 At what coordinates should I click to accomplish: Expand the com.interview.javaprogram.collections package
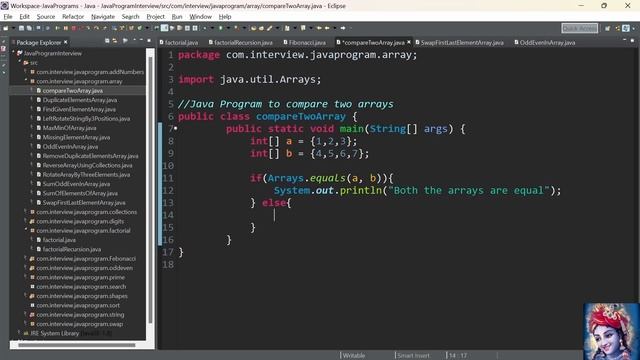click(x=26, y=212)
